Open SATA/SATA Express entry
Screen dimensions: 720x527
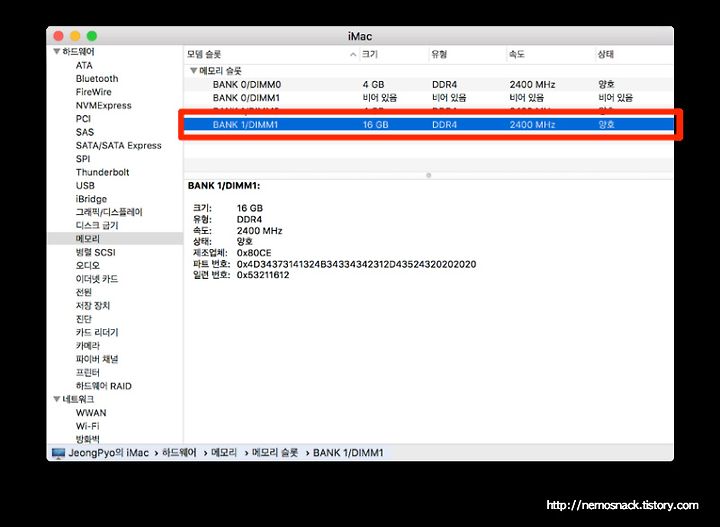[x=118, y=146]
